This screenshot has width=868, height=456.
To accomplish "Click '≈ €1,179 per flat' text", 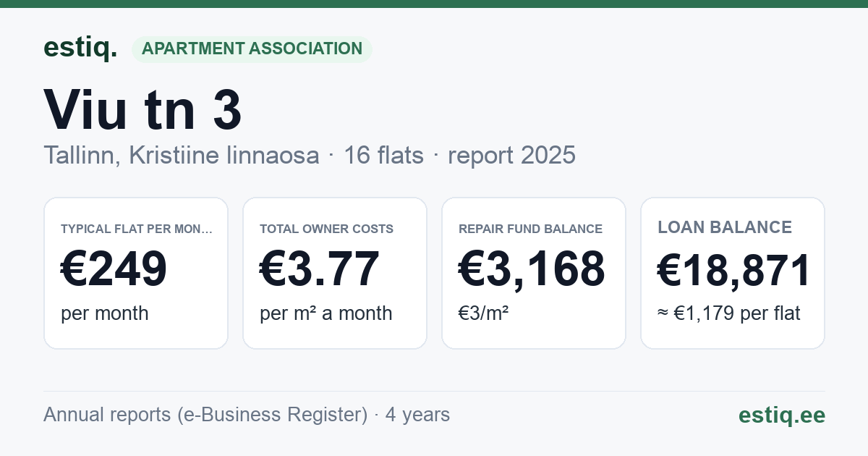I will click(729, 313).
